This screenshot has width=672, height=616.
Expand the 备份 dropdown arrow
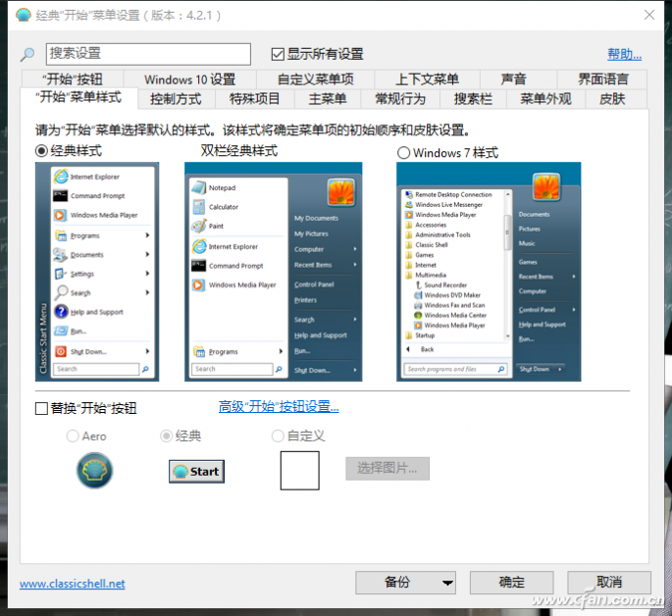pyautogui.click(x=447, y=583)
